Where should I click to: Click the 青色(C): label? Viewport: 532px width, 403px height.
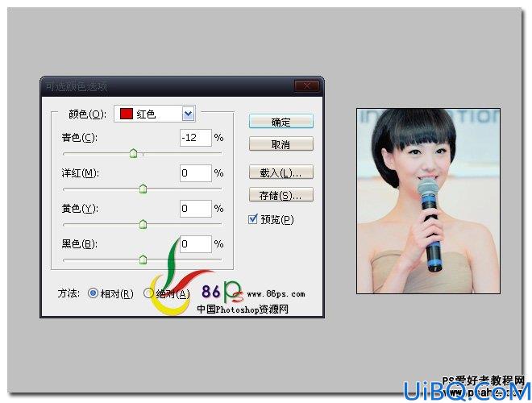point(79,137)
